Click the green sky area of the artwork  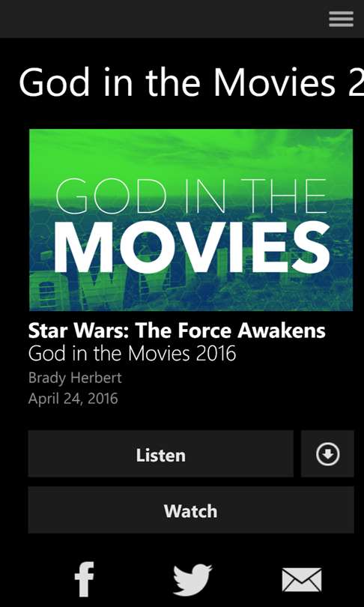tap(191, 151)
